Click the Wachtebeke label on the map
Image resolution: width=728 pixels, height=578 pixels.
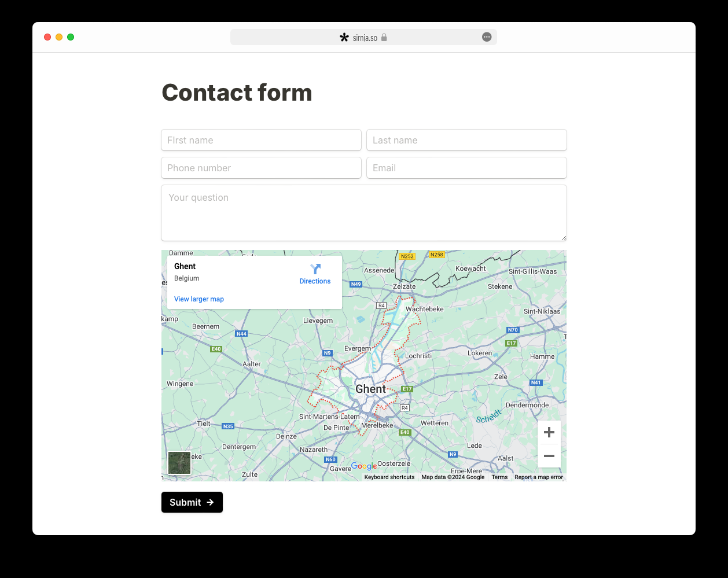coord(425,309)
